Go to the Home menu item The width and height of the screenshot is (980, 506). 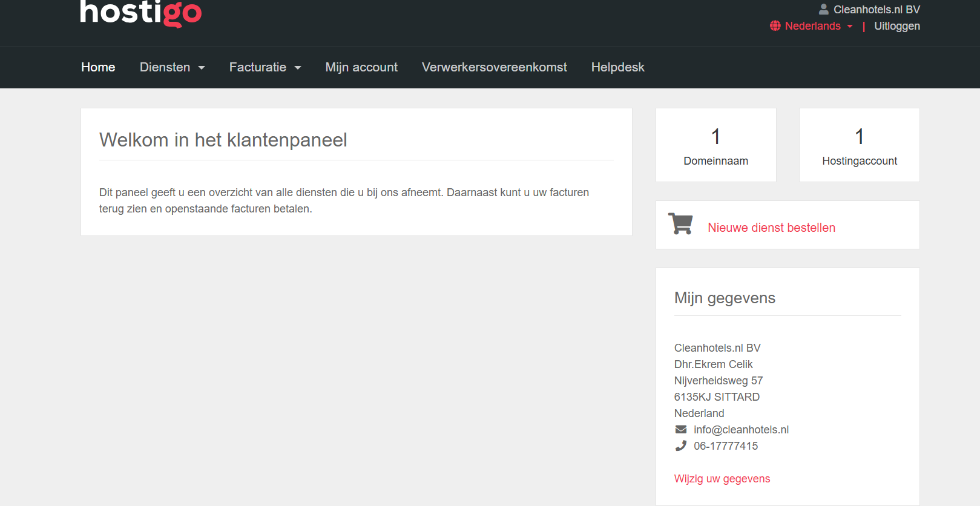click(x=98, y=67)
